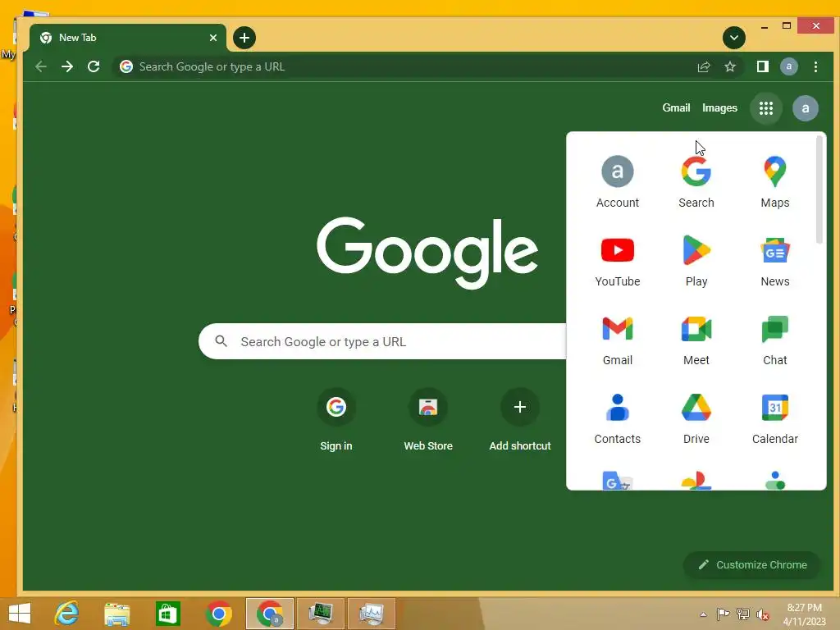Open the Web Store shortcut

click(x=428, y=420)
